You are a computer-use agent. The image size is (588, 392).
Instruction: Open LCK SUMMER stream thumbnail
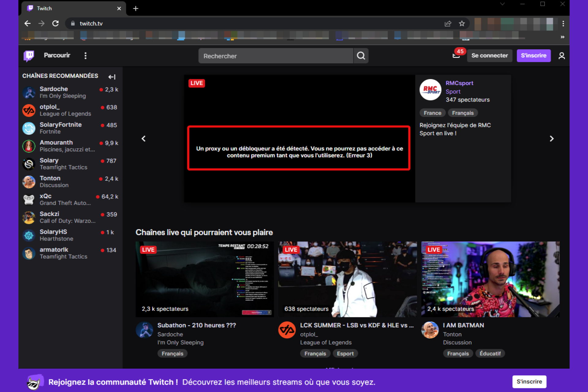click(x=347, y=279)
